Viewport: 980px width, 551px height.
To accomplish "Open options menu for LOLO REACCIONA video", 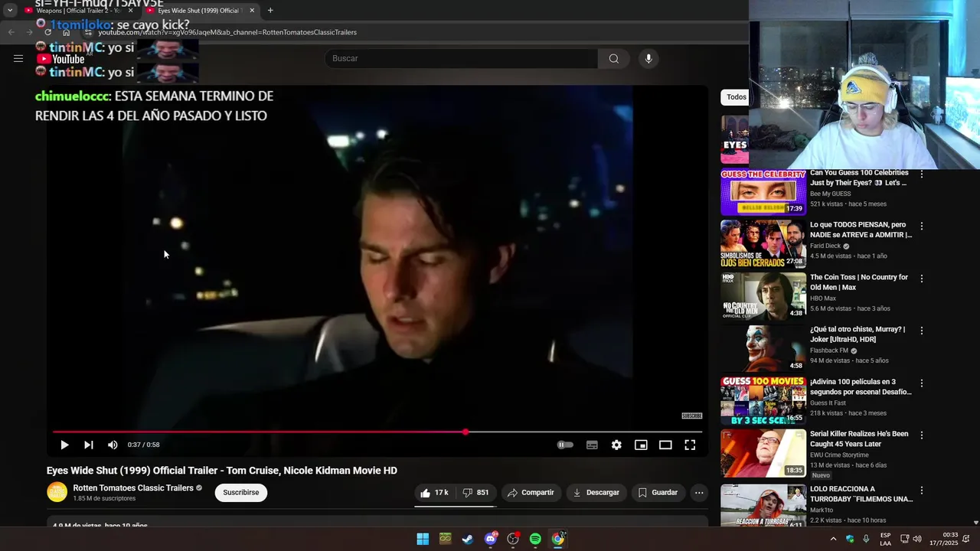I will (922, 490).
